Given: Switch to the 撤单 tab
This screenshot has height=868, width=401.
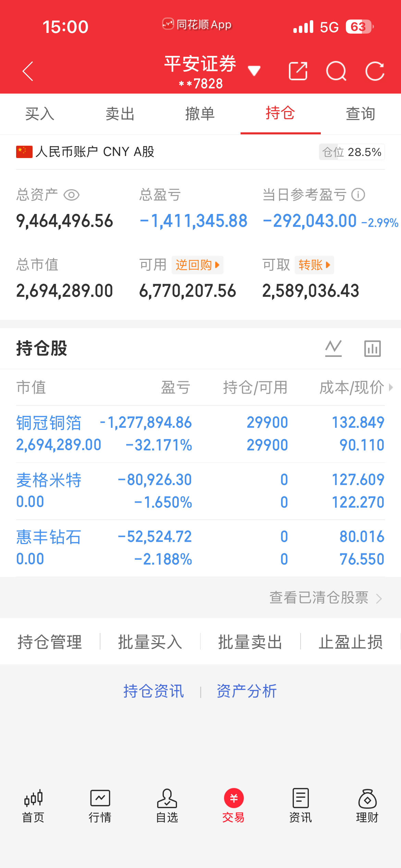Looking at the screenshot, I should click(x=200, y=114).
